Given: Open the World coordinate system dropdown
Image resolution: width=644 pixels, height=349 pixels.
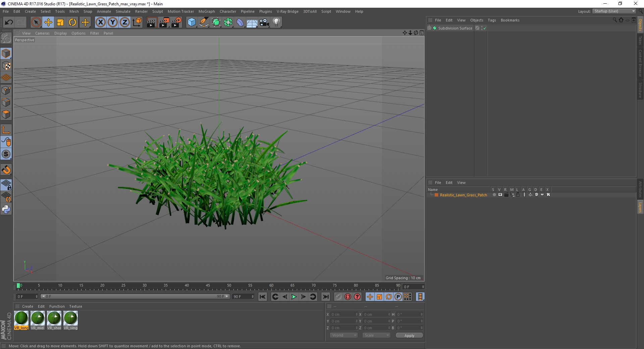Looking at the screenshot, I should 344,335.
